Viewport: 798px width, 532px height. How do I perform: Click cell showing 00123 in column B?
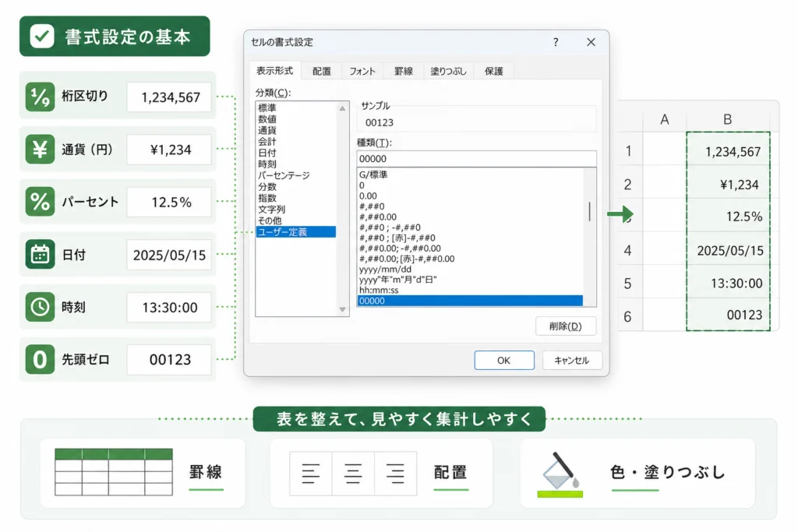coord(729,315)
